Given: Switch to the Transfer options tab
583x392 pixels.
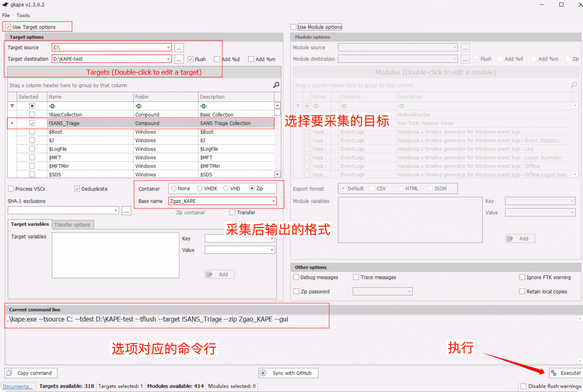Looking at the screenshot, I should [x=72, y=225].
